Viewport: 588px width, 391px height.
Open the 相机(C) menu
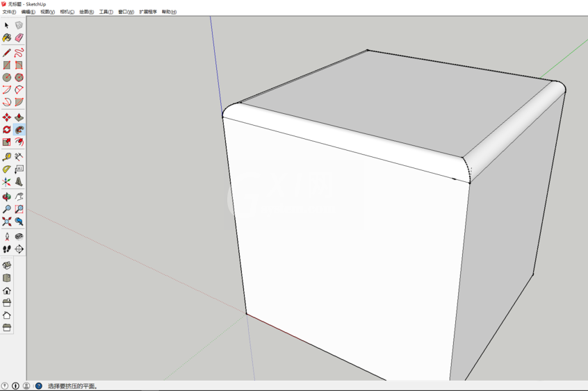pyautogui.click(x=67, y=12)
